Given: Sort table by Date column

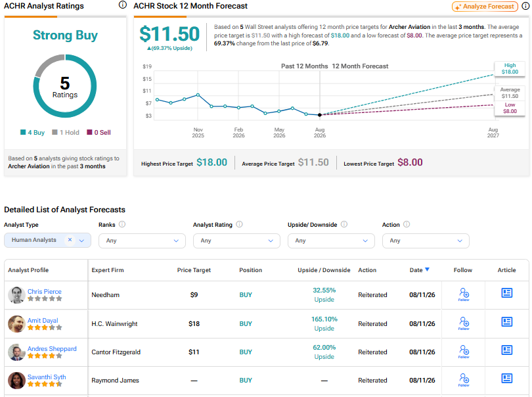Looking at the screenshot, I should [419, 270].
